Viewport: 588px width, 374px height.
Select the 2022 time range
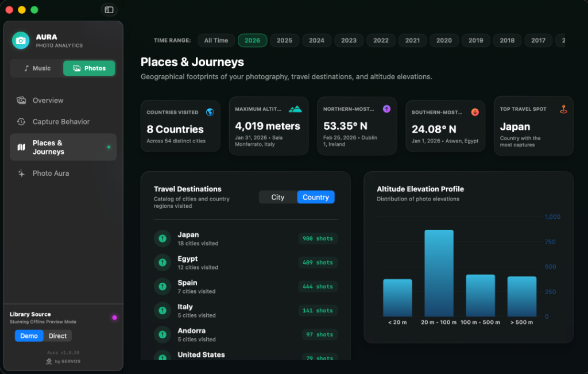coord(381,41)
